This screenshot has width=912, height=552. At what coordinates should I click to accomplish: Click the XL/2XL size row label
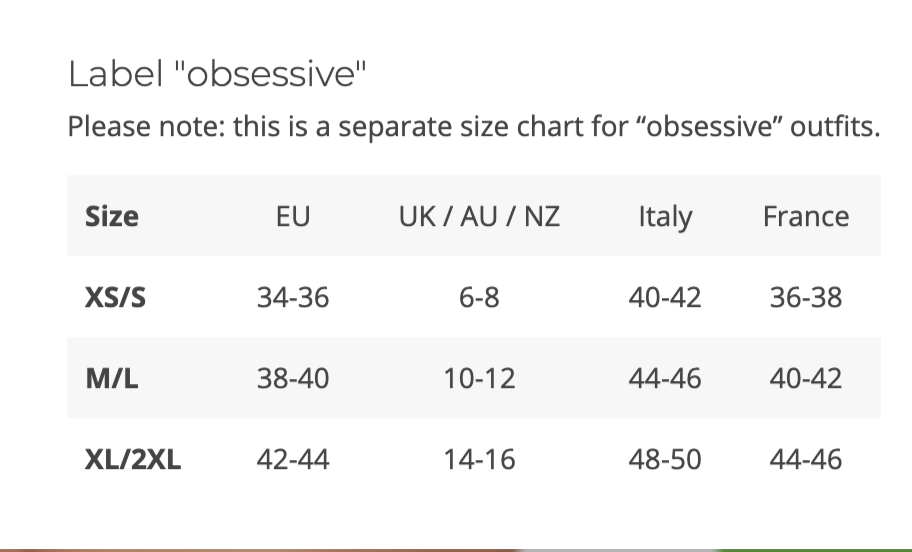point(133,459)
